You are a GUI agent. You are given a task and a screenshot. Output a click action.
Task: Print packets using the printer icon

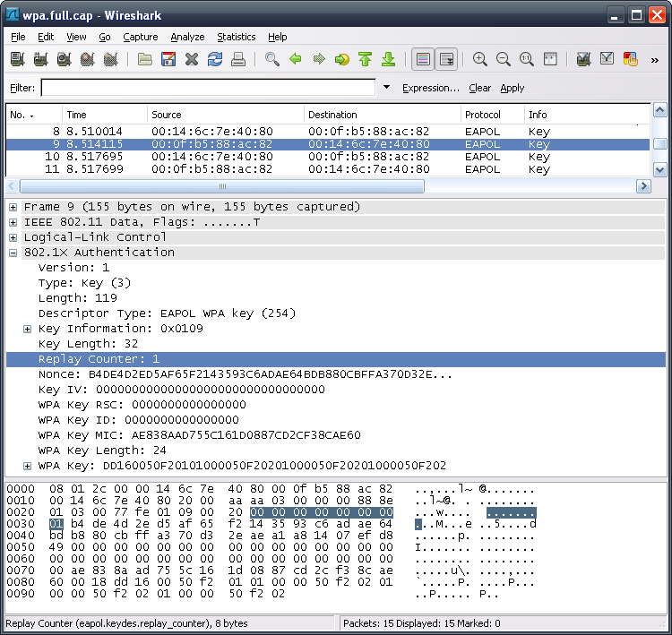pos(237,59)
